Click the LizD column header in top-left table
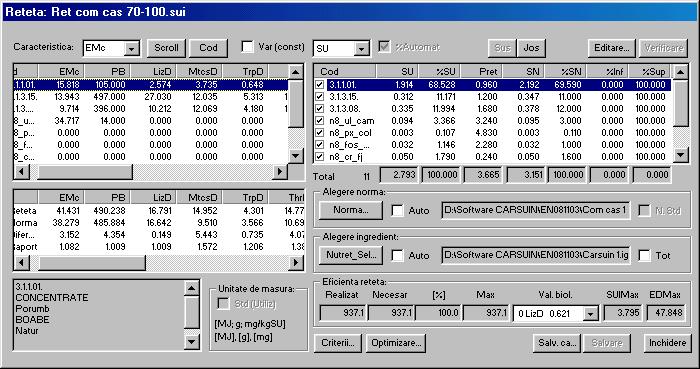Screen dimensions: 700x369 point(153,71)
